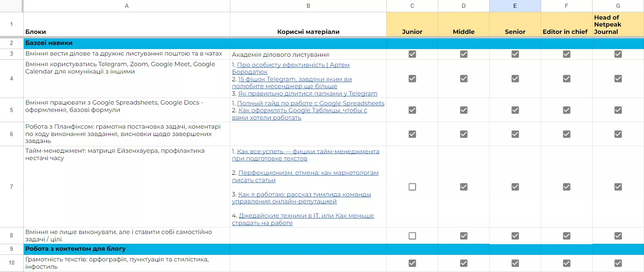Select the Блоки header cell
The height and width of the screenshot is (272, 644).
pyautogui.click(x=127, y=24)
